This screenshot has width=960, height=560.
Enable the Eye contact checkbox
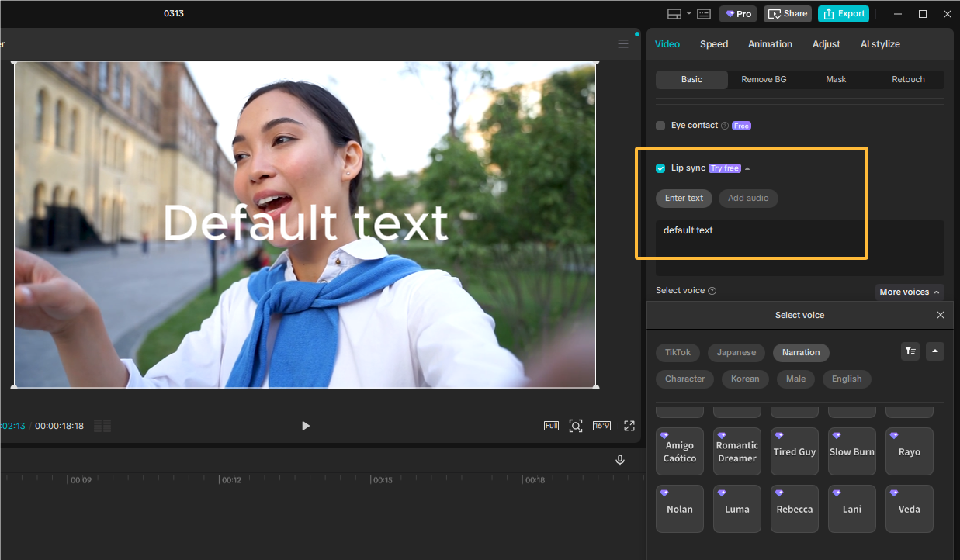[660, 126]
